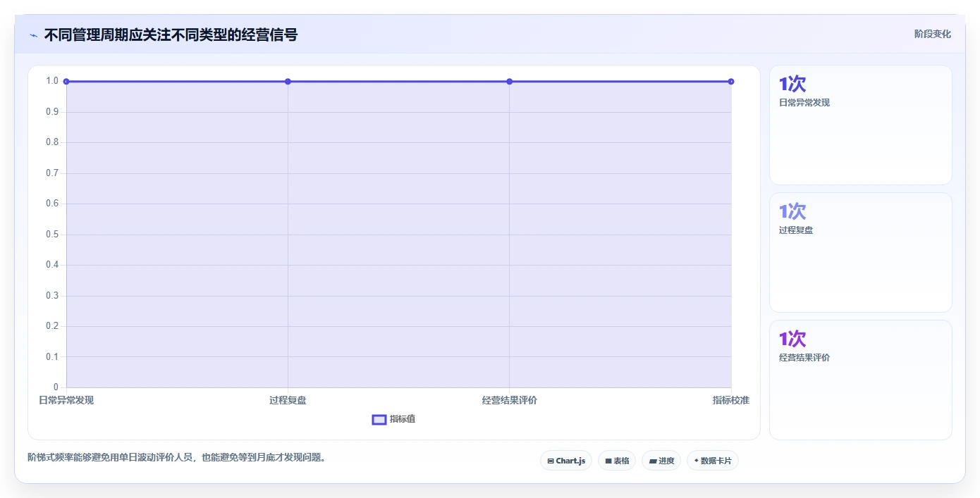Click the data point above 指标校准
The height and width of the screenshot is (498, 980).
(731, 82)
